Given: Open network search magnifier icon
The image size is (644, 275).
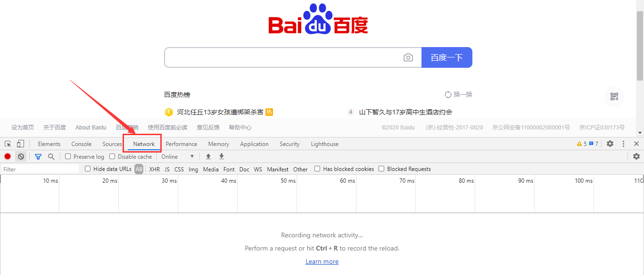Looking at the screenshot, I should [x=51, y=156].
